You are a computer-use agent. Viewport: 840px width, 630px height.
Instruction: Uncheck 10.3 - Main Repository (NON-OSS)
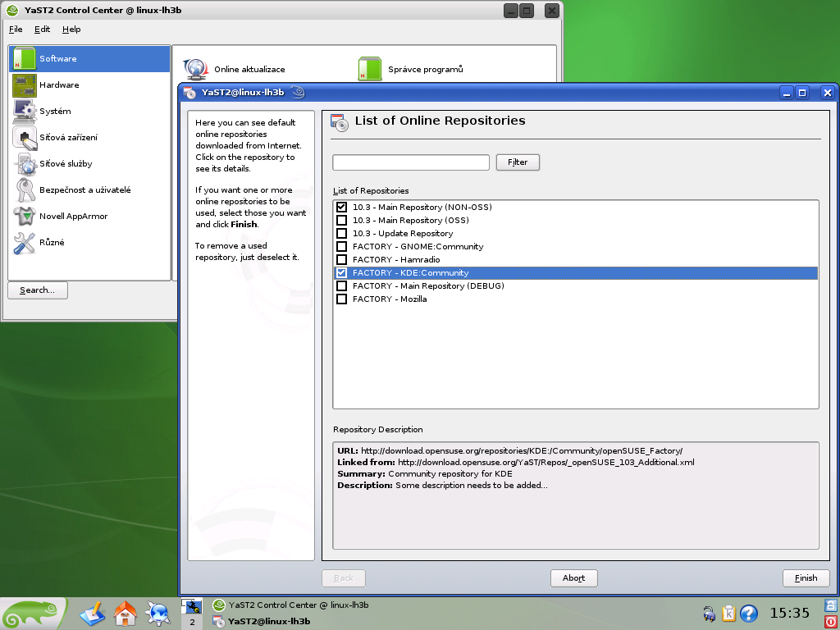click(x=342, y=208)
